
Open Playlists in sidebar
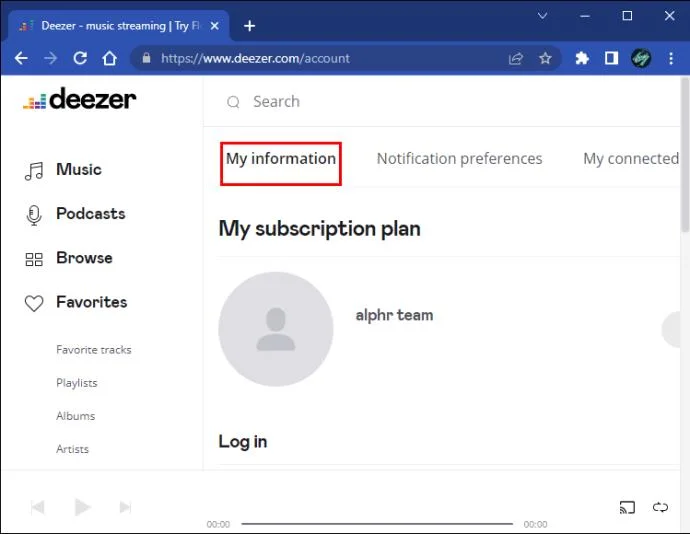pos(77,383)
